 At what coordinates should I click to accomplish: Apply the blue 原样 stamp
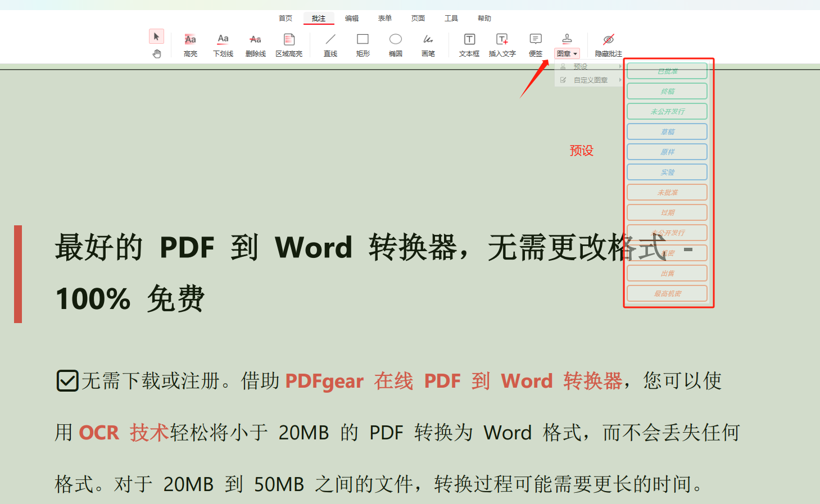(667, 152)
